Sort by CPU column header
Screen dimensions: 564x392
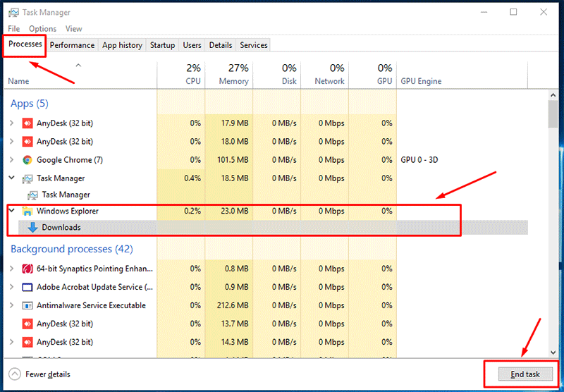(x=181, y=75)
